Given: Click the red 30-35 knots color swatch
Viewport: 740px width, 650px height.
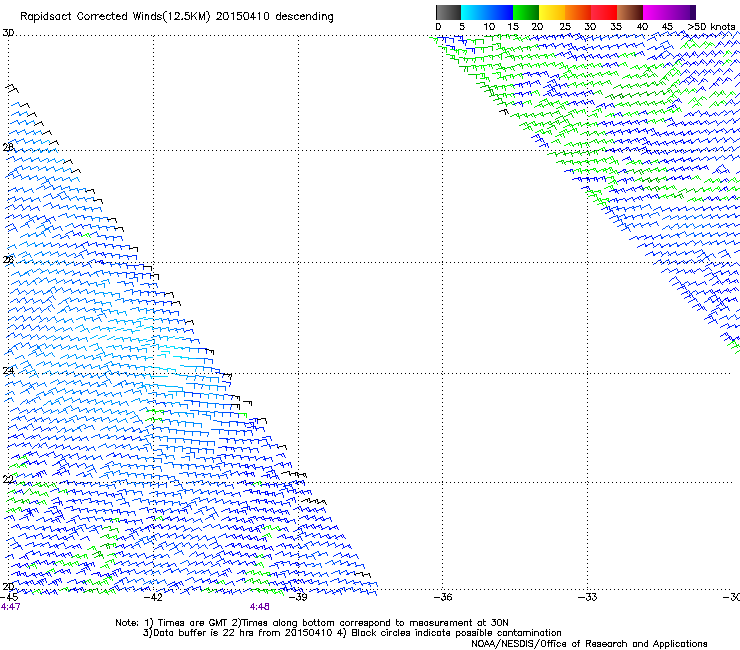Looking at the screenshot, I should tap(604, 12).
